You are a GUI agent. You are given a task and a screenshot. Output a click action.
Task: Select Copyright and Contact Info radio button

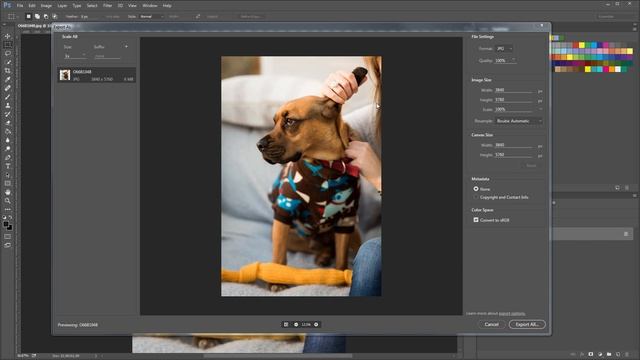coord(476,197)
